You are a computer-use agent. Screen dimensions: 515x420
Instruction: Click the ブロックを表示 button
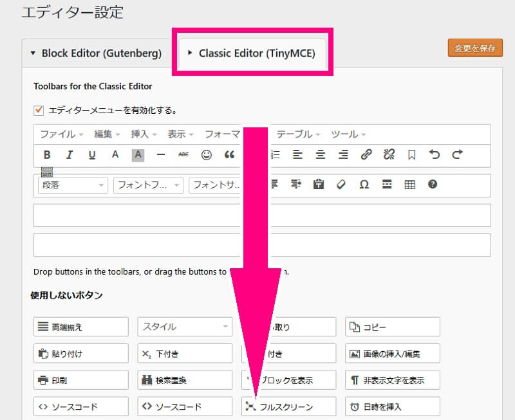click(288, 380)
